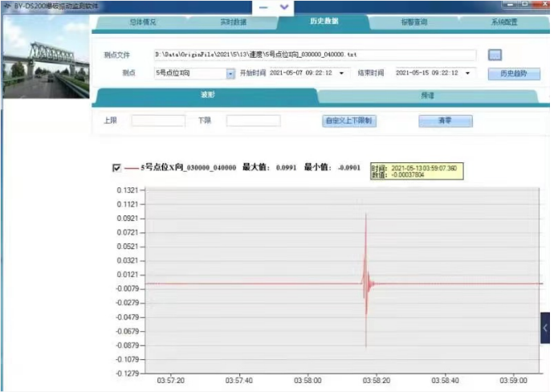
Task: Expand the 测点 dropdown showing 5号点位X向
Action: pos(230,73)
